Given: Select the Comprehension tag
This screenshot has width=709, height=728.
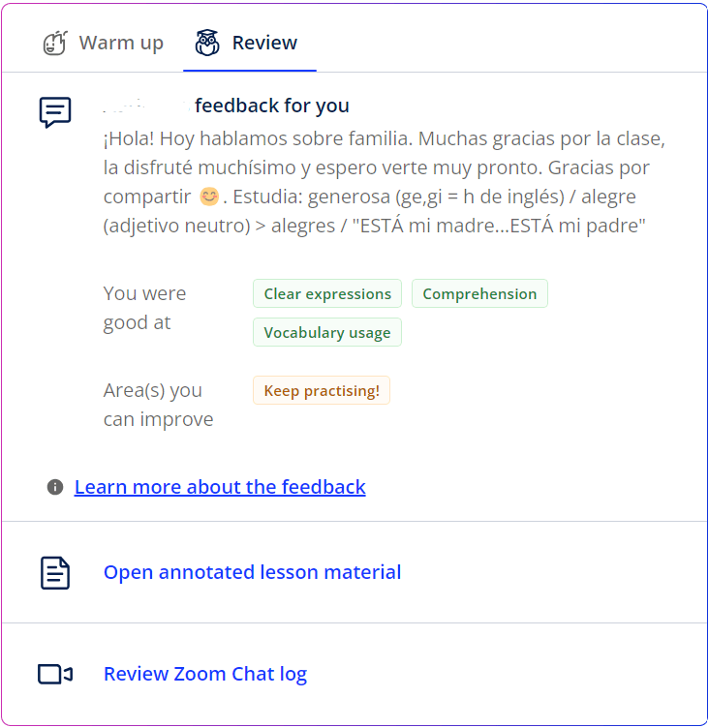Looking at the screenshot, I should pos(479,294).
